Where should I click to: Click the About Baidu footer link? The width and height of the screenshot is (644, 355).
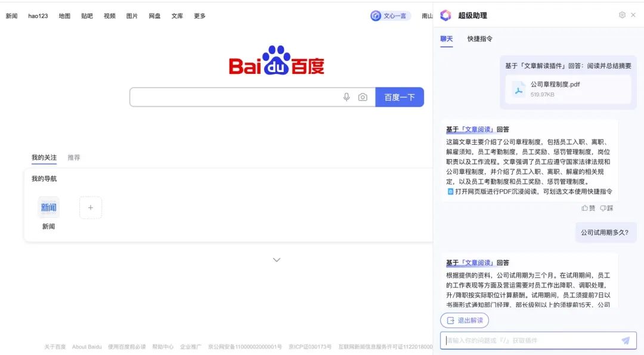[86, 347]
